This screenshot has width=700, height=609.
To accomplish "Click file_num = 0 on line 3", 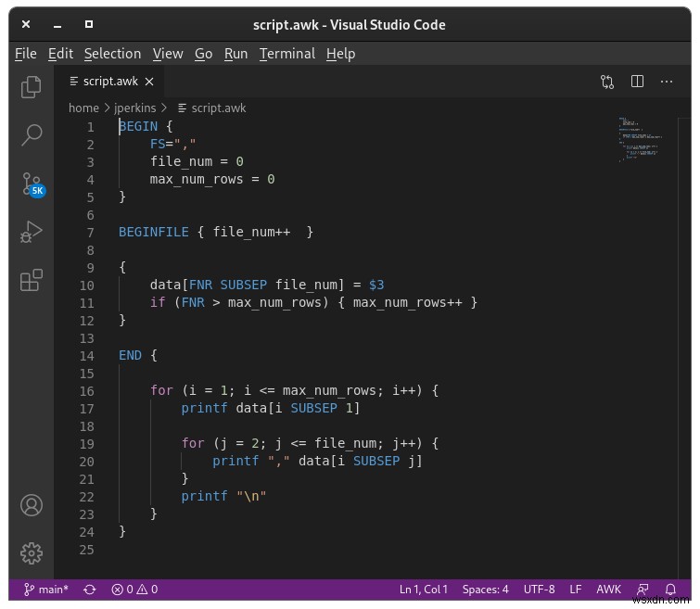I will point(197,161).
